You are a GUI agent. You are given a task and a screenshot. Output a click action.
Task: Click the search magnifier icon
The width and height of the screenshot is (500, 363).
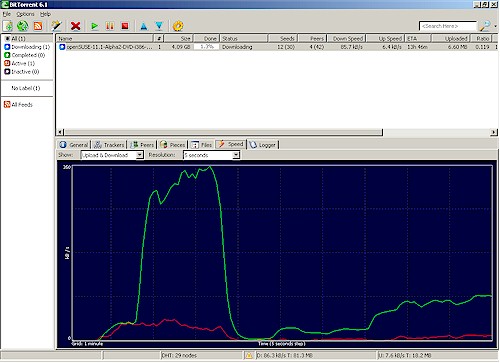pos(485,26)
